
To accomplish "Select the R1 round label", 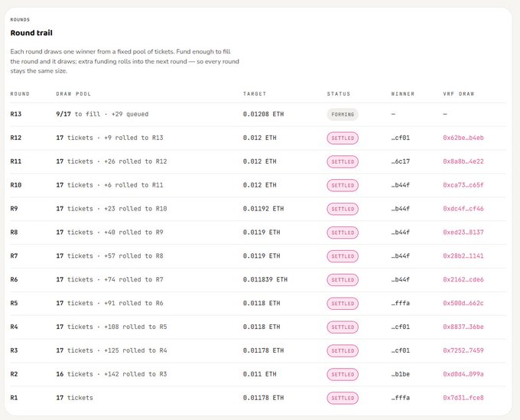I will coord(14,398).
